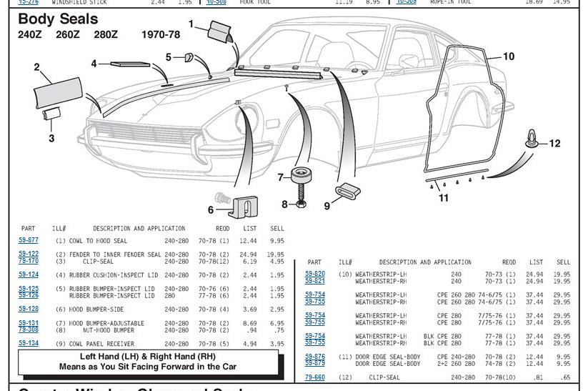The image size is (588, 391).
Task: Click the 'Left Hand (LH) & Right Hand (RH)' note
Action: [148, 357]
